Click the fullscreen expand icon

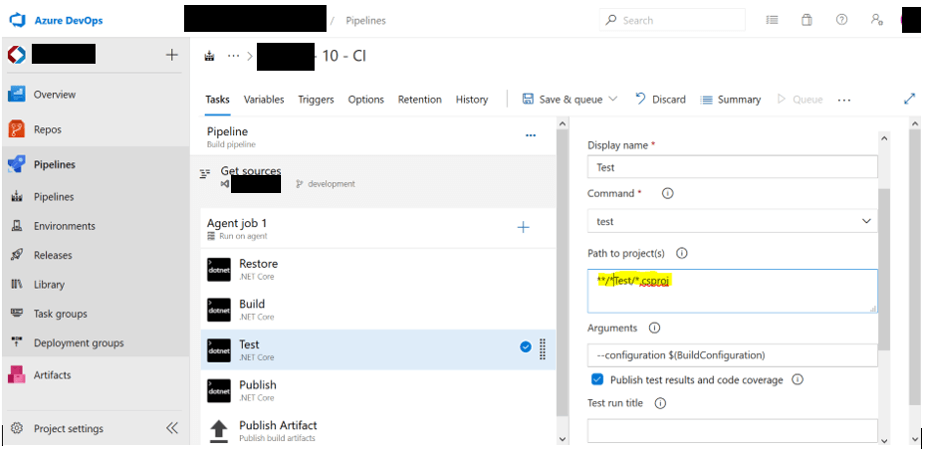coord(909,99)
